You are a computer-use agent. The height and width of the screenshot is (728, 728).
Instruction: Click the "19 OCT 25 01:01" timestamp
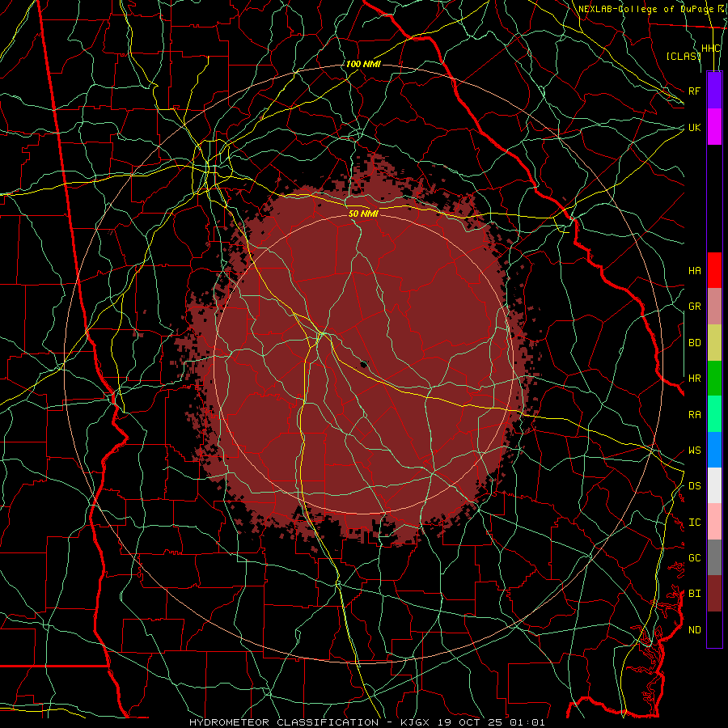click(491, 722)
